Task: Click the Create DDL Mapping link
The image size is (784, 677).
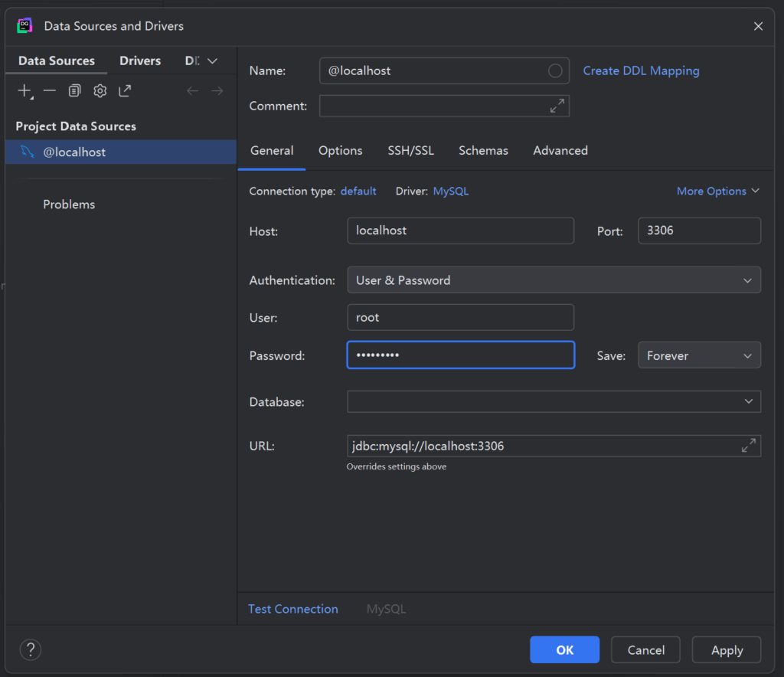Action: pos(641,70)
